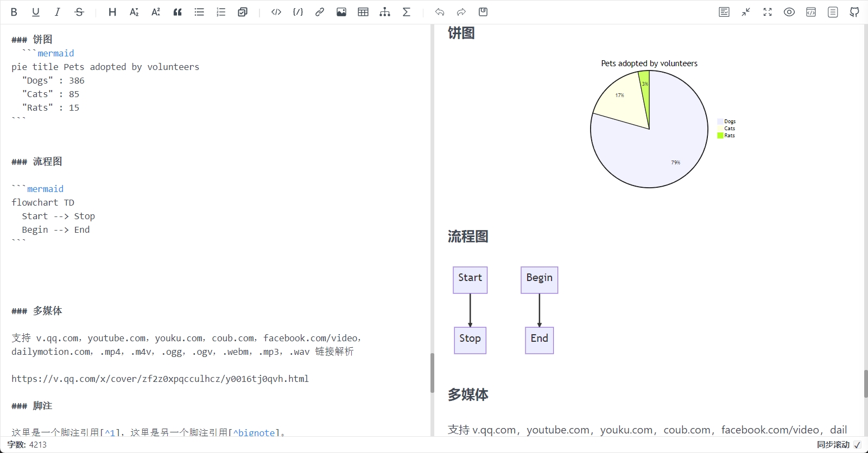Click the 流程图 heading in the preview
This screenshot has height=453, width=868.
click(x=468, y=237)
